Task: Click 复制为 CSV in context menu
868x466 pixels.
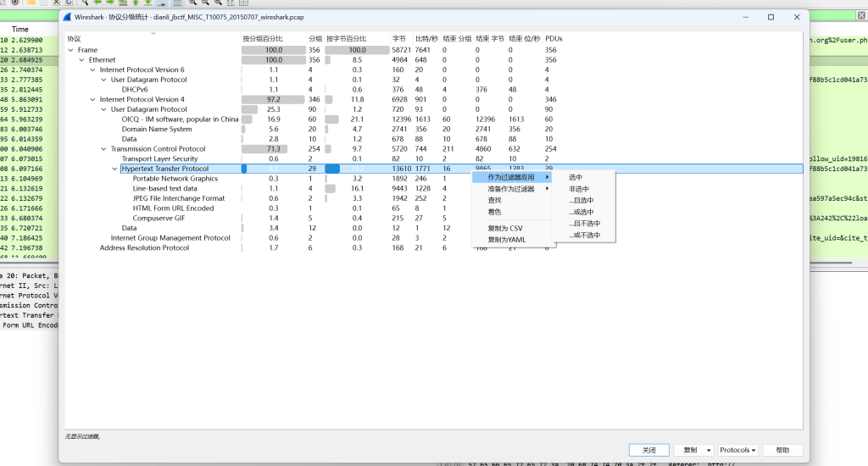Action: pyautogui.click(x=505, y=229)
